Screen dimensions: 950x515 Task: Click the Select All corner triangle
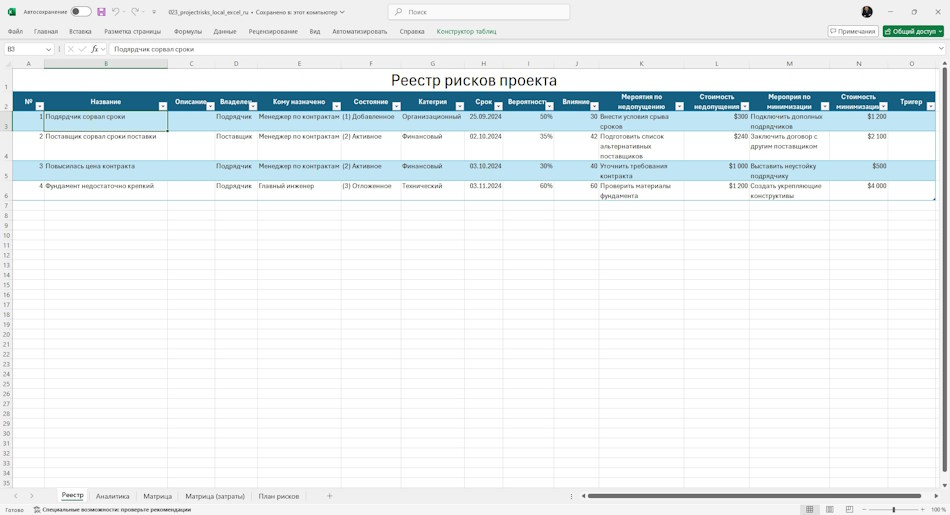click(8, 64)
